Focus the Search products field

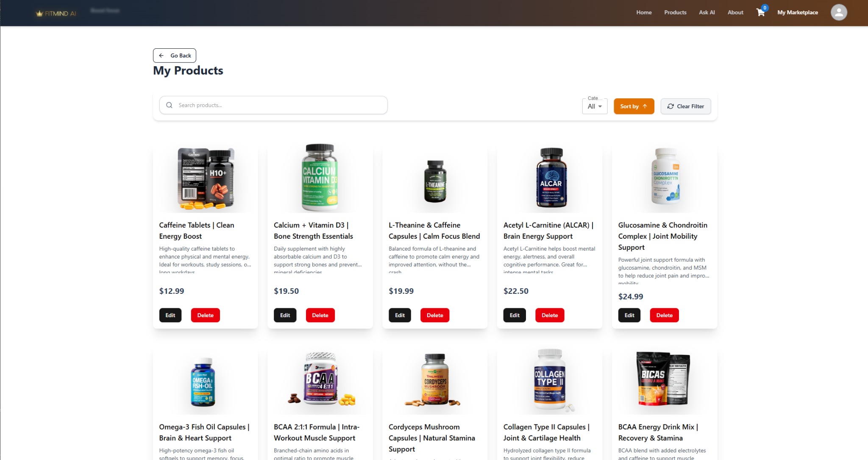point(273,105)
